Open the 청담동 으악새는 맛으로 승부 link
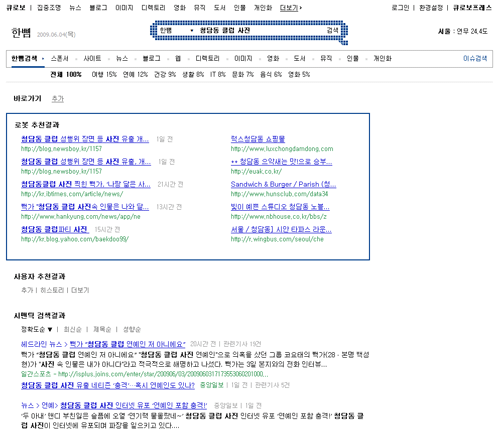500x432 pixels. pos(281,162)
